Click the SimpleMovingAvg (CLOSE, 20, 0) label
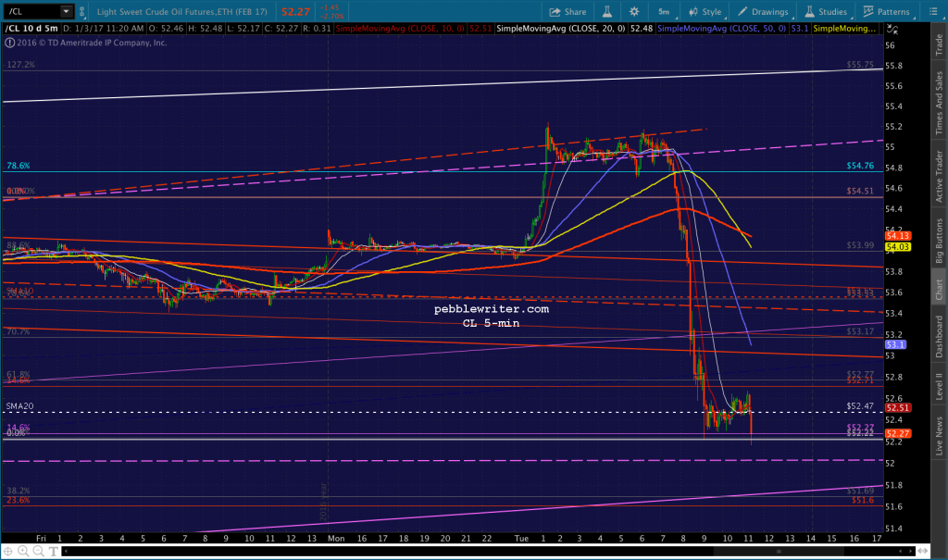The image size is (948, 560). 560,29
